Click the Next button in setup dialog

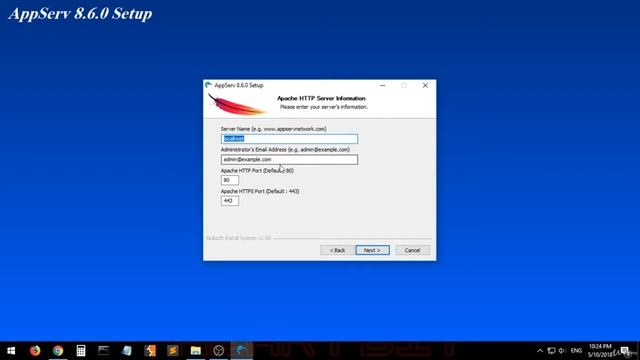372,250
